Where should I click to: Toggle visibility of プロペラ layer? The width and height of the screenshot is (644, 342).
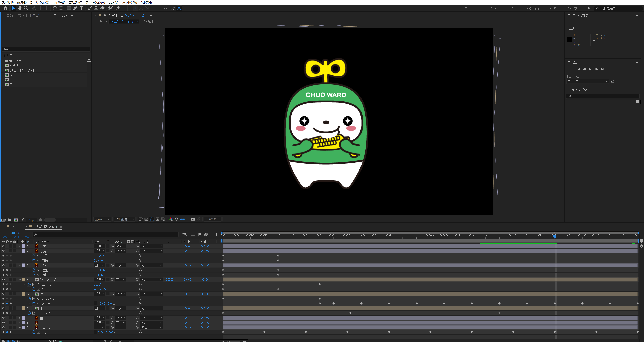click(3, 327)
